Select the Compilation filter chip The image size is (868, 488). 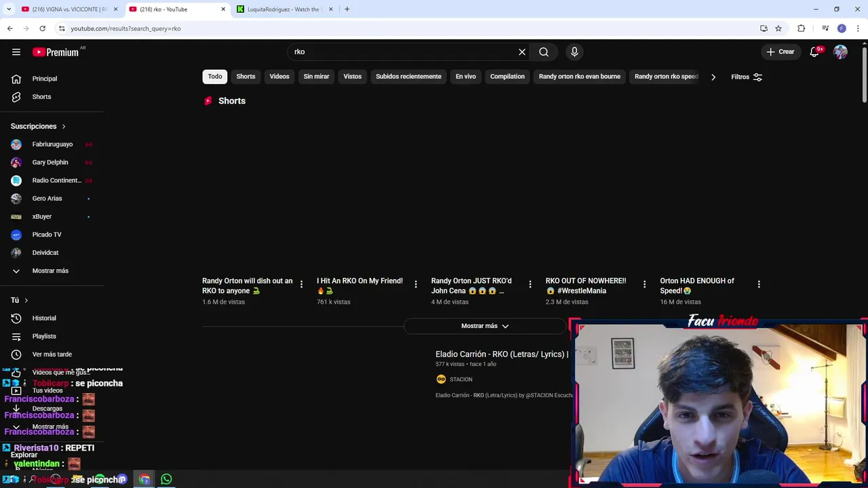(507, 77)
